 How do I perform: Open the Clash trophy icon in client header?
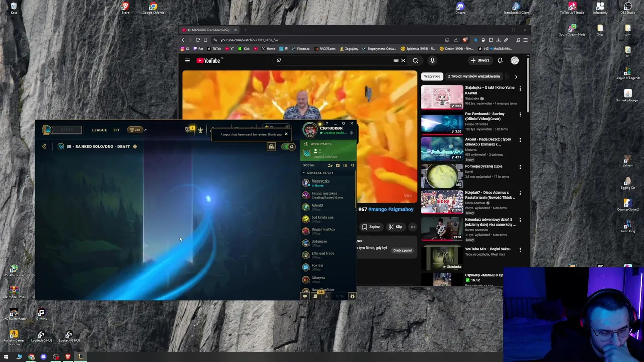click(x=200, y=130)
